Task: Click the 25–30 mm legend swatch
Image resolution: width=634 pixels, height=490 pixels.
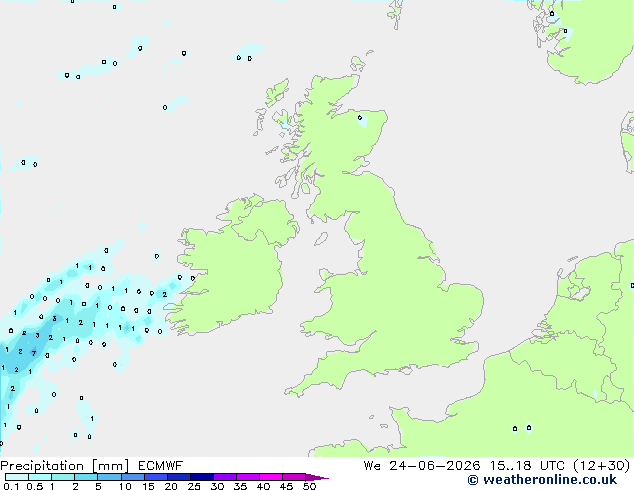Action: (201, 477)
